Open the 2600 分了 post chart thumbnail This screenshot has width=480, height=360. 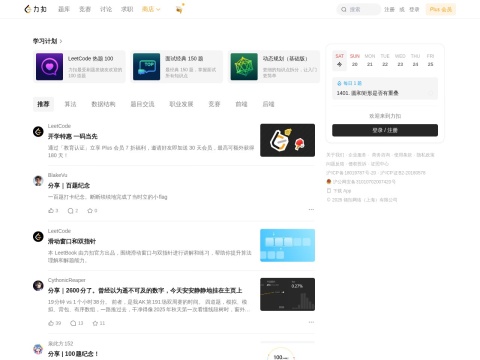click(287, 294)
